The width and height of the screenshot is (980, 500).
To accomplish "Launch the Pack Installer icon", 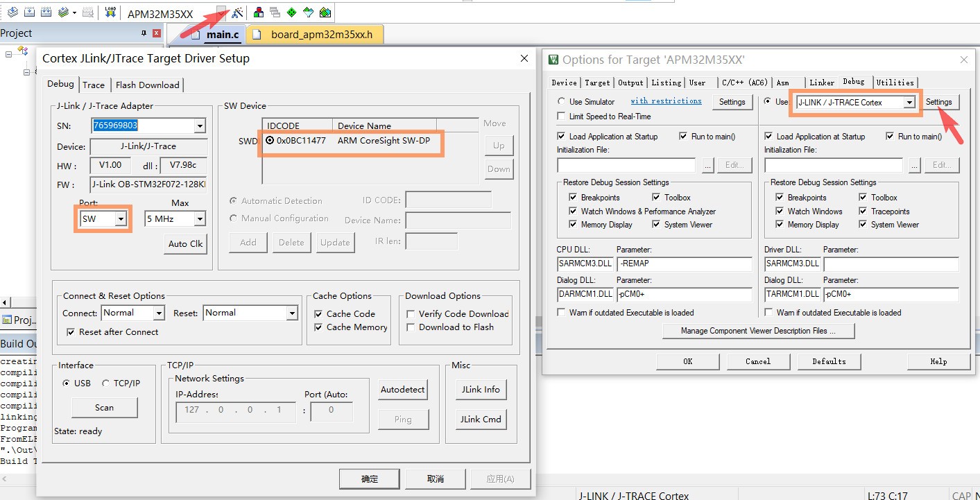I will click(325, 12).
